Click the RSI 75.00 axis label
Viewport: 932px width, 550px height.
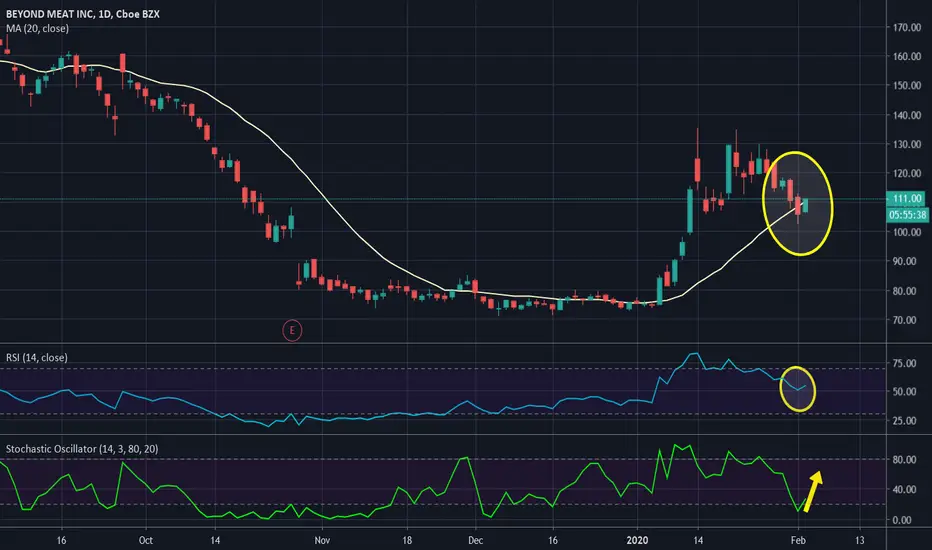pyautogui.click(x=904, y=363)
